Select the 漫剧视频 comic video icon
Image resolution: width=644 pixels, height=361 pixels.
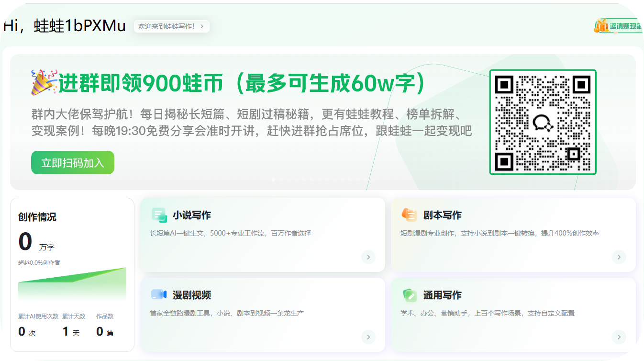[158, 295]
